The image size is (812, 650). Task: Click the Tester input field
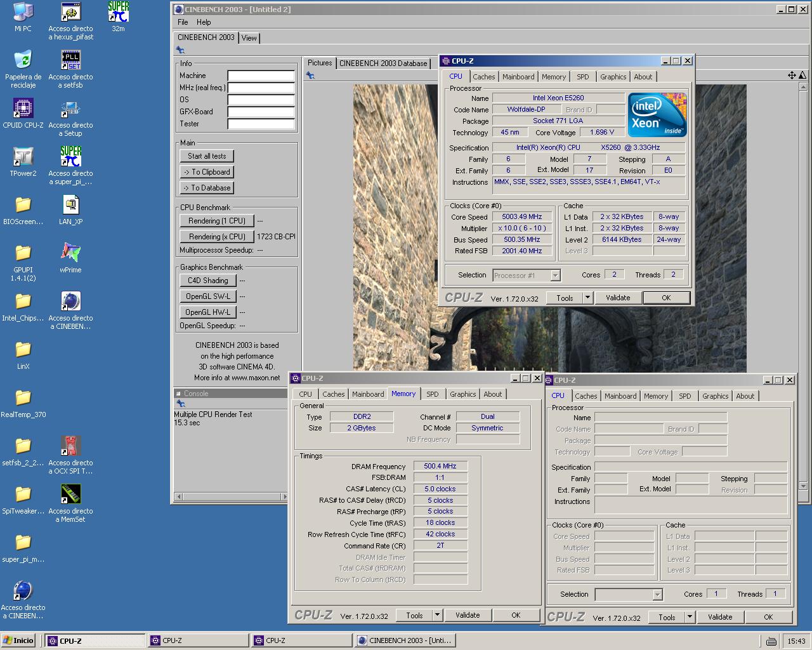pyautogui.click(x=261, y=124)
